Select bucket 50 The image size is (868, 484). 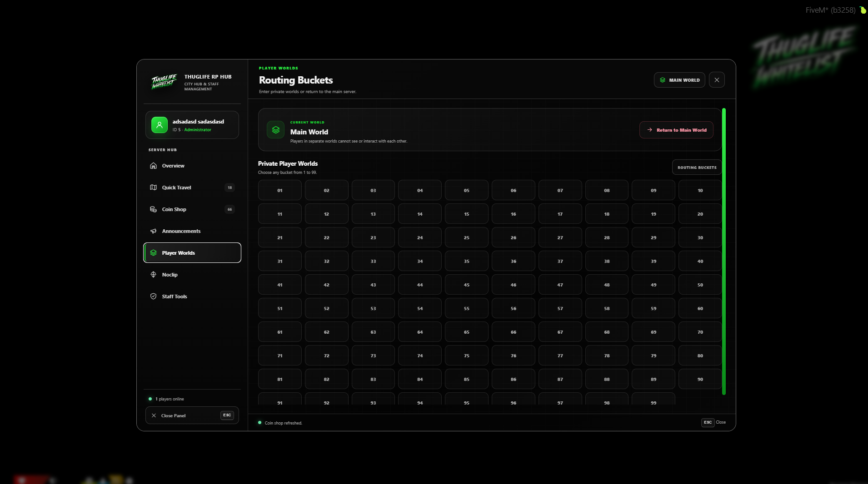700,285
